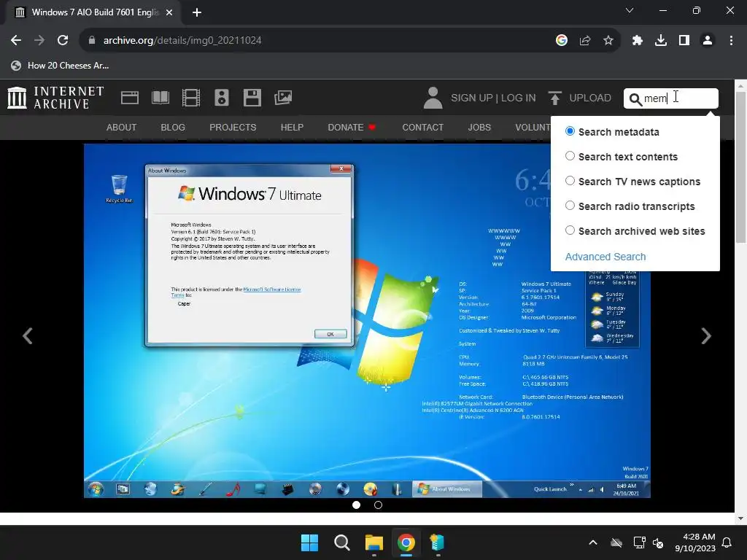Open the Video film-strip icon
The height and width of the screenshot is (560, 747).
[x=191, y=98]
